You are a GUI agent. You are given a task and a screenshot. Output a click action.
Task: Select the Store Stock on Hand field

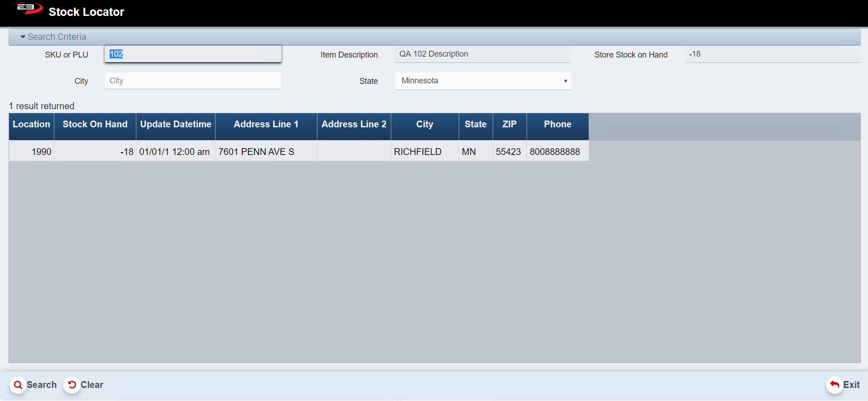[772, 54]
